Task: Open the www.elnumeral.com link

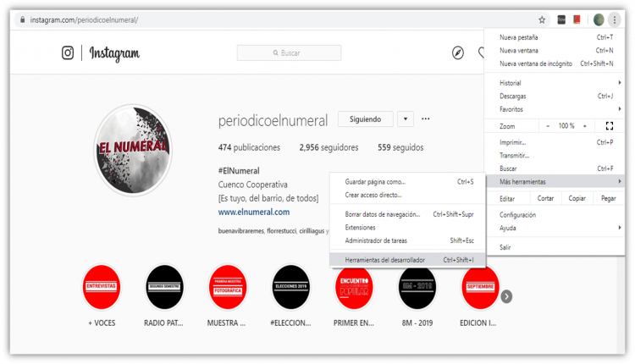Action: (254, 212)
